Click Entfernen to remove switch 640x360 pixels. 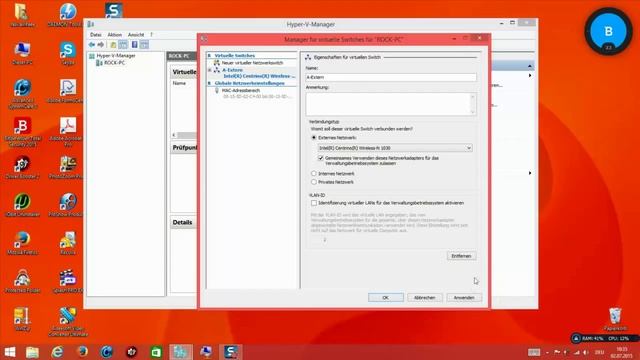click(x=461, y=256)
